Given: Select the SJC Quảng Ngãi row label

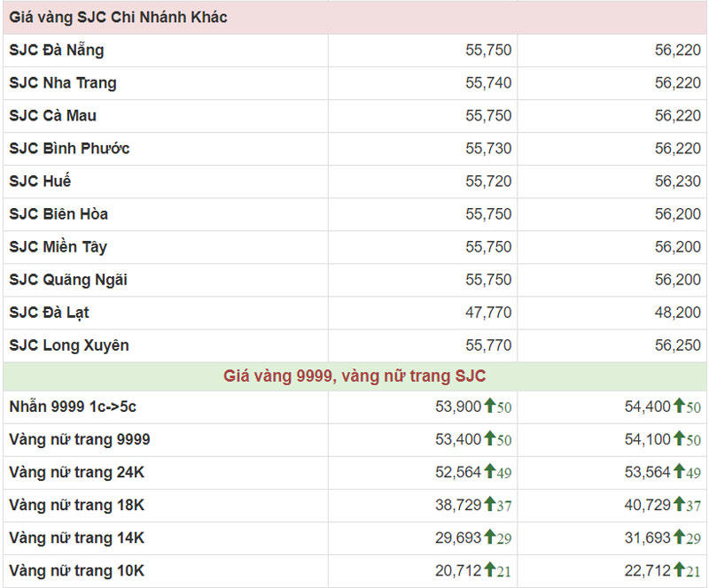Looking at the screenshot, I should coord(68,280).
